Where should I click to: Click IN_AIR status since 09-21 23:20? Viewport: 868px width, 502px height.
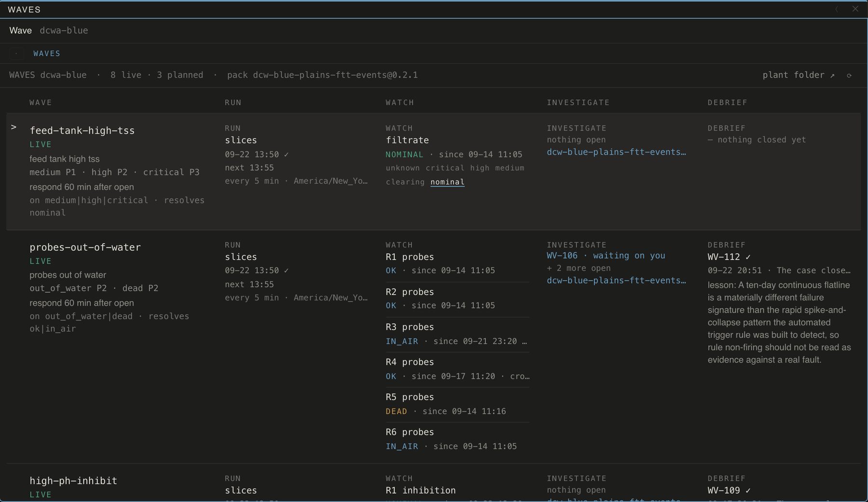coord(402,341)
